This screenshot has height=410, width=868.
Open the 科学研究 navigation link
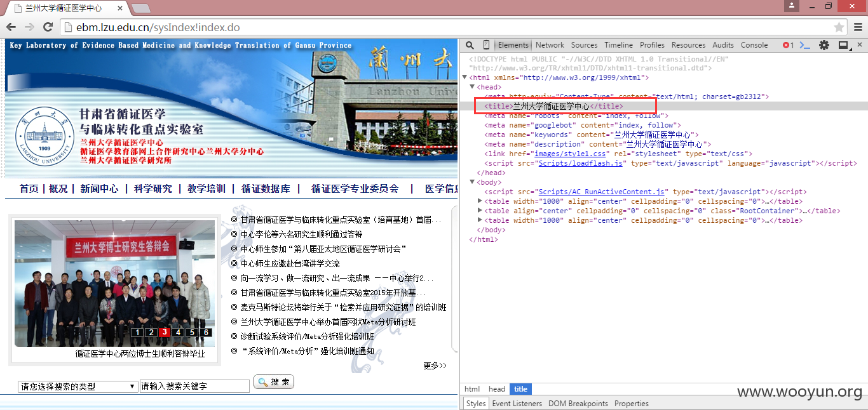point(153,189)
